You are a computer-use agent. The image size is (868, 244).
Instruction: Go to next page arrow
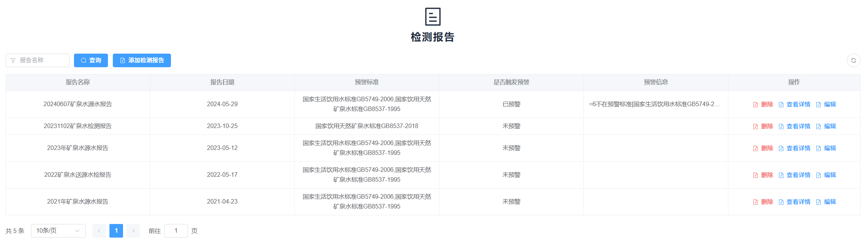click(x=133, y=231)
